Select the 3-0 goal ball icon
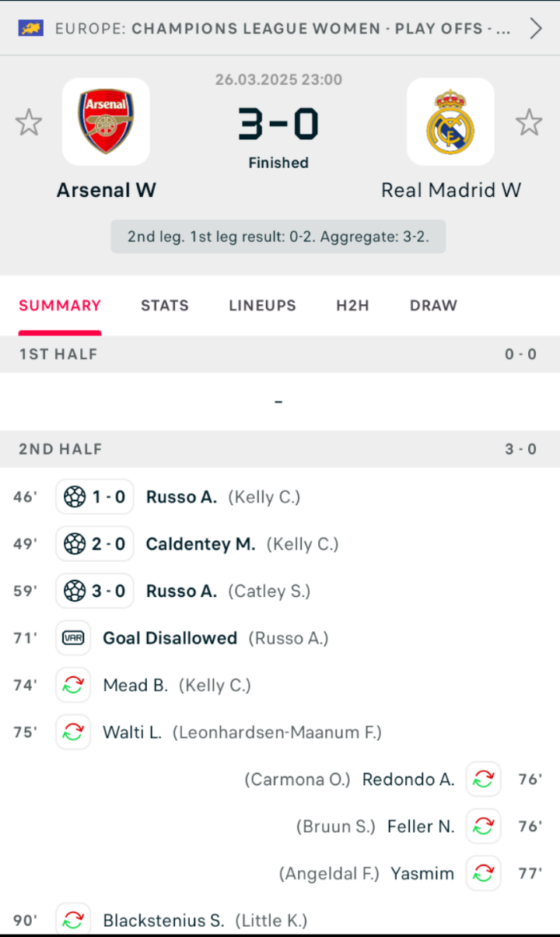Viewport: 560px width, 937px height. [x=75, y=591]
